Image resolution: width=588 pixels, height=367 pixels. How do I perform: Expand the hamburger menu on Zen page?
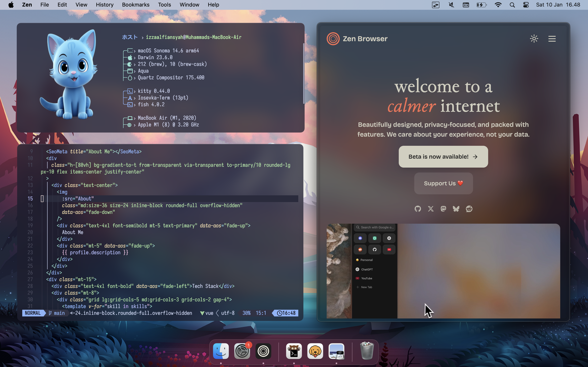click(552, 39)
